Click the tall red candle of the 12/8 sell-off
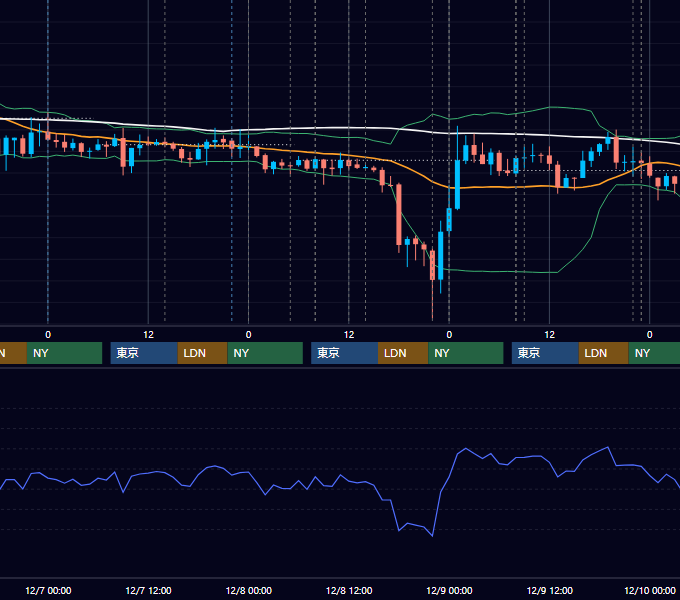680x600 pixels. [399, 215]
